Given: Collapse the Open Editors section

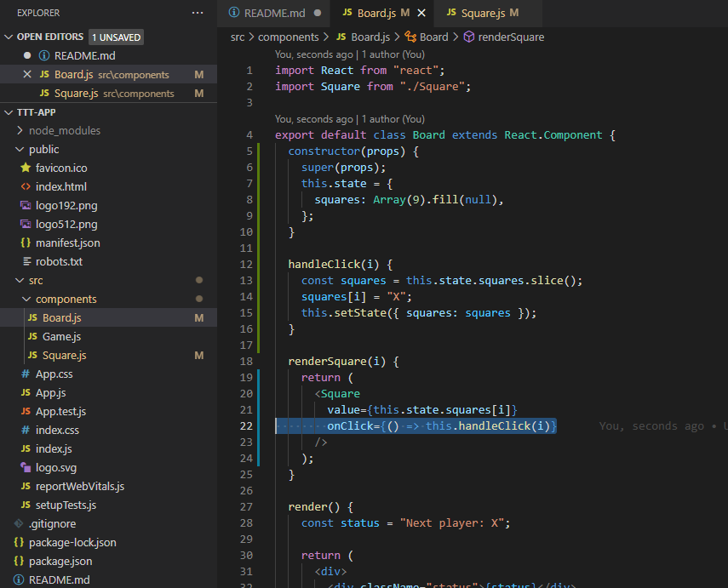Looking at the screenshot, I should tap(9, 37).
